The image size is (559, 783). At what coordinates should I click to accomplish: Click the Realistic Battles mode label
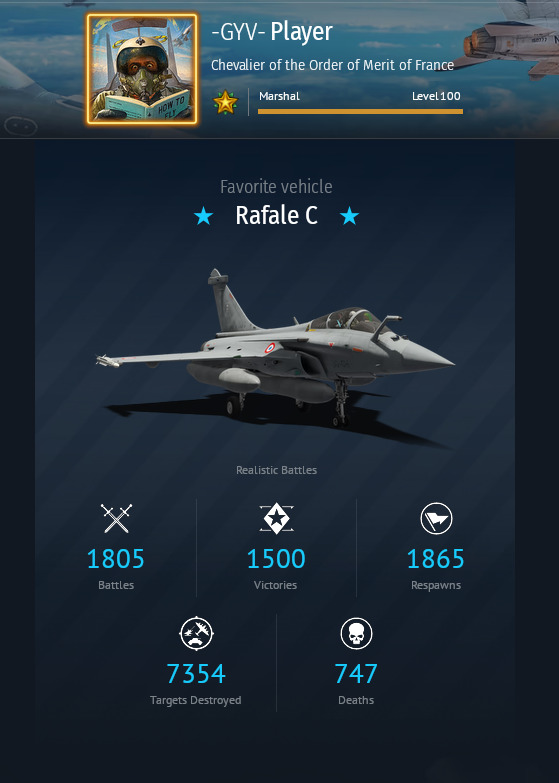276,470
